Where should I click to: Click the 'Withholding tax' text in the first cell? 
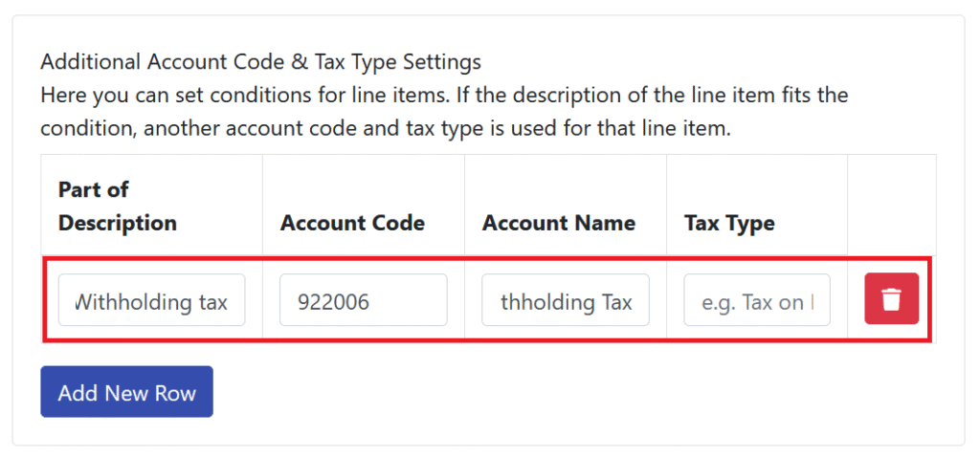click(x=152, y=303)
